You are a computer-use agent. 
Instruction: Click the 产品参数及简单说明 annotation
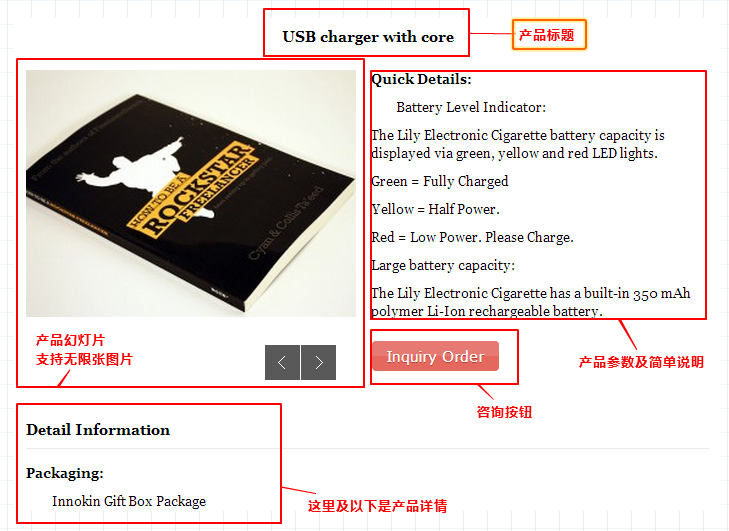pos(641,362)
